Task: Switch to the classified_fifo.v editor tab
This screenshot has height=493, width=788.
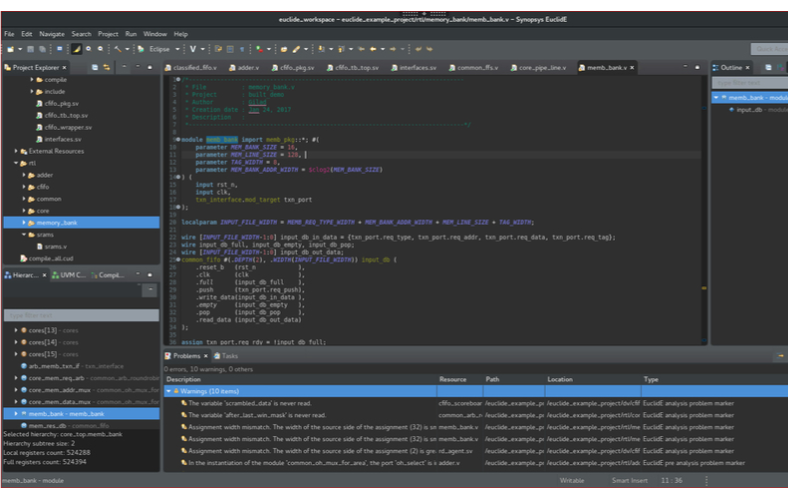Action: coord(191,67)
